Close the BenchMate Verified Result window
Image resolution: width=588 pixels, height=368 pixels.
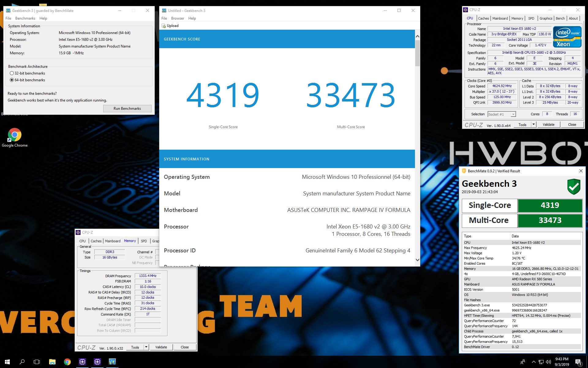581,171
